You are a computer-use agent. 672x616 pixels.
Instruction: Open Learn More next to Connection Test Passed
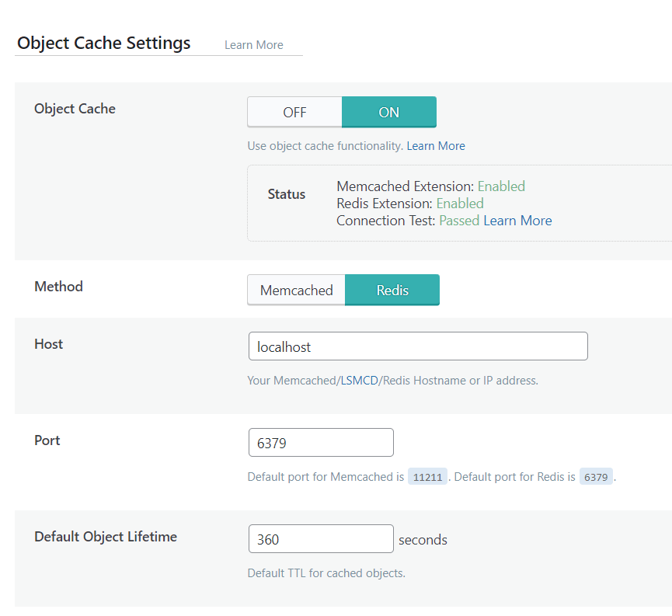coord(517,220)
